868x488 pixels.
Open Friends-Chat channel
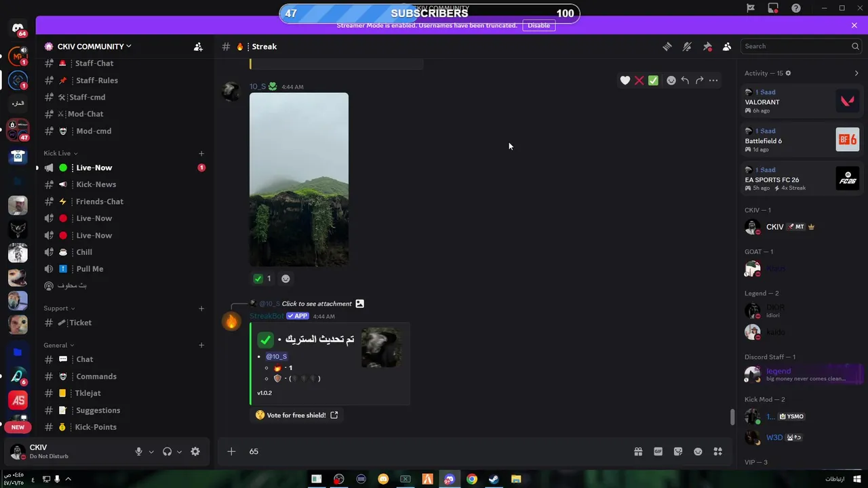(x=123, y=201)
